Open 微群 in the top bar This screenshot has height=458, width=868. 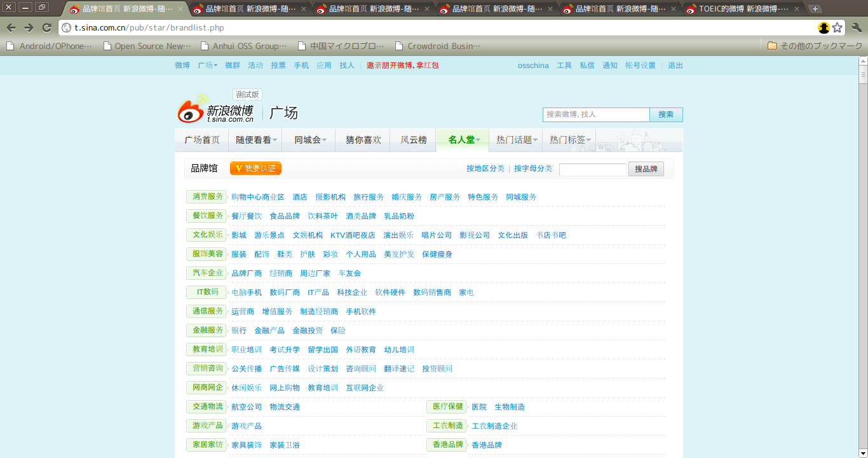tap(233, 66)
